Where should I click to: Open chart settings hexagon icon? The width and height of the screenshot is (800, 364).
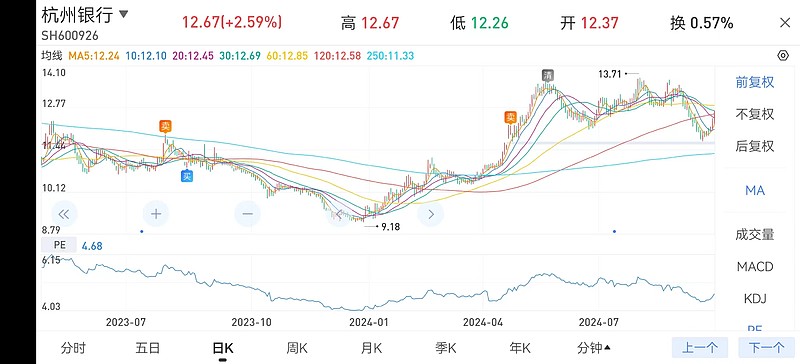click(783, 55)
